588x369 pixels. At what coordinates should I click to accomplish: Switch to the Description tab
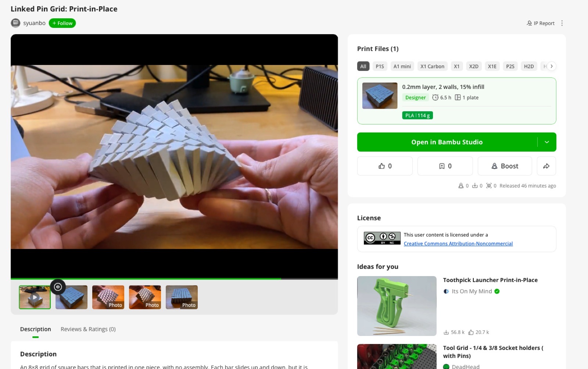(35, 329)
